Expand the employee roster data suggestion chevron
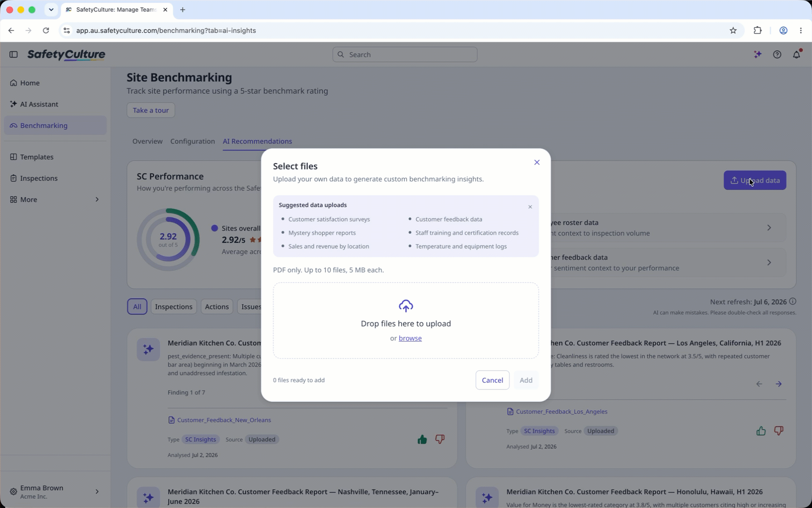Viewport: 812px width, 508px height. [x=769, y=228]
